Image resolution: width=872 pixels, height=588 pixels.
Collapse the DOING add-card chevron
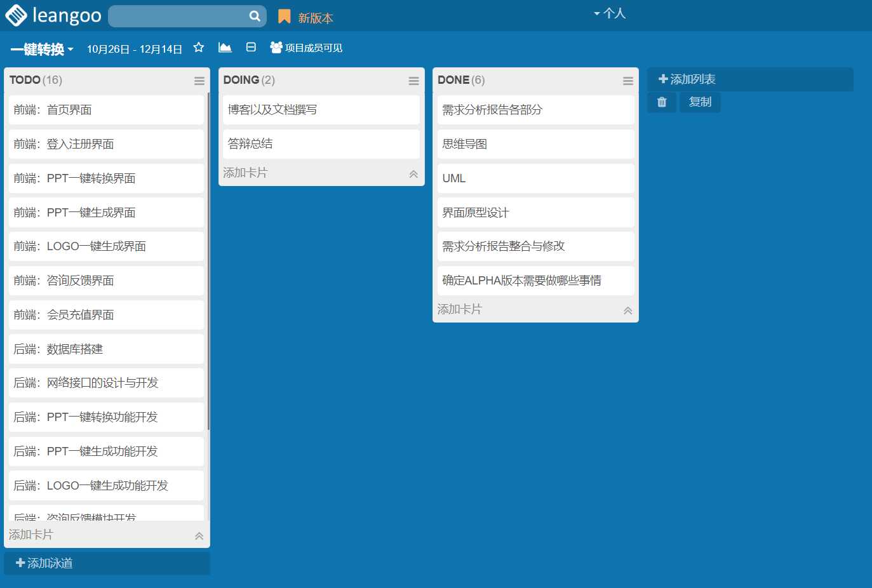(413, 174)
